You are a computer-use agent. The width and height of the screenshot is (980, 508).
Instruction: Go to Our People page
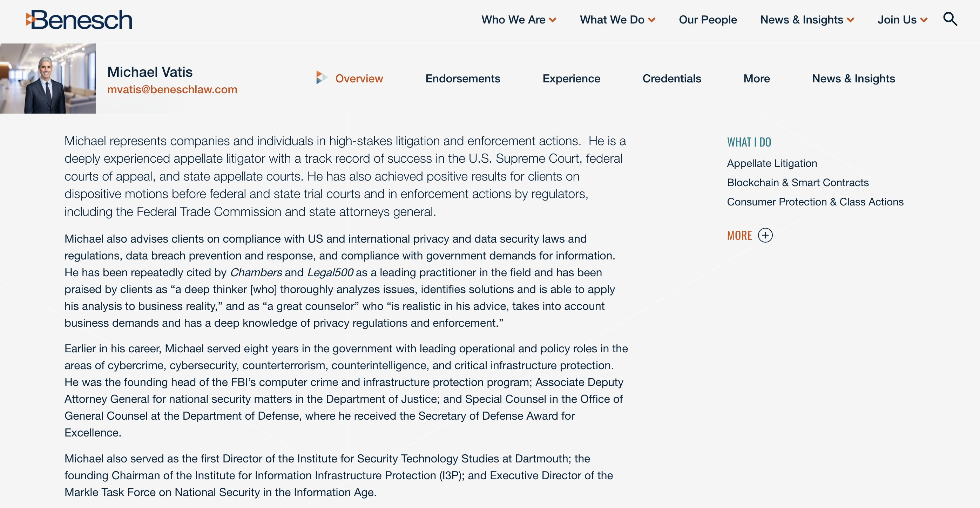tap(708, 20)
